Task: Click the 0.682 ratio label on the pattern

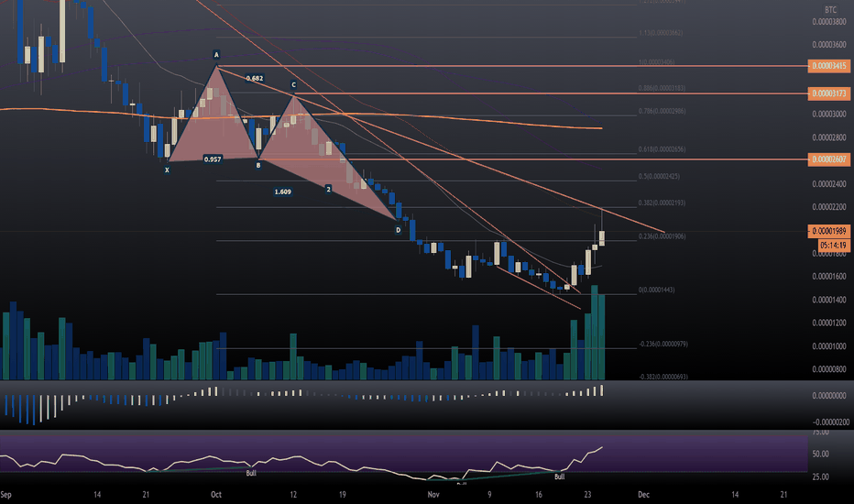Action: [x=255, y=78]
